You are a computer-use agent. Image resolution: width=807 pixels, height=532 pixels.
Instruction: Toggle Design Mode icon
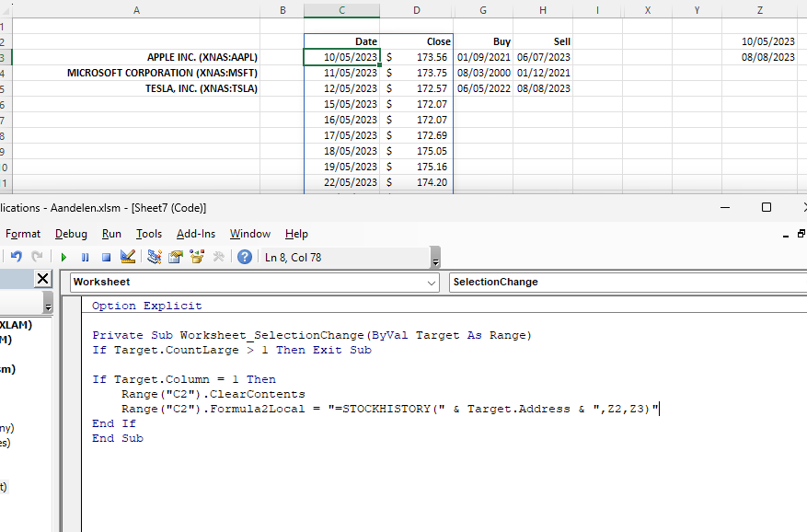(x=128, y=257)
